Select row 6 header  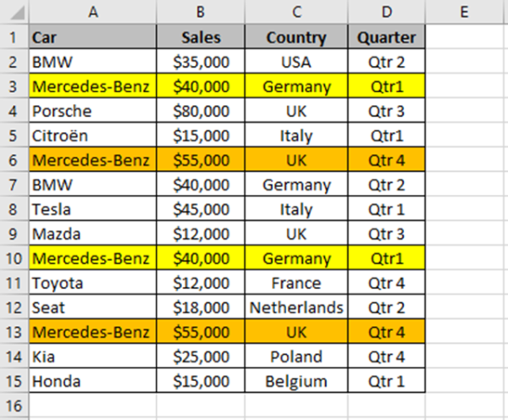tap(14, 160)
